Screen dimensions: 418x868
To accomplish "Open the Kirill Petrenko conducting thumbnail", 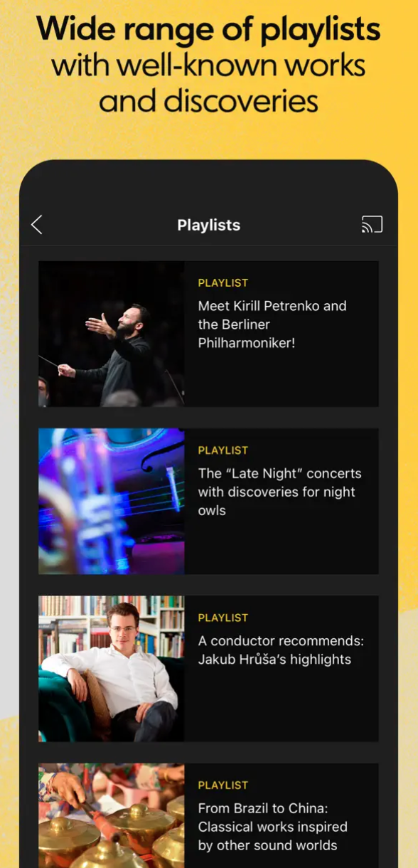I will tap(112, 334).
